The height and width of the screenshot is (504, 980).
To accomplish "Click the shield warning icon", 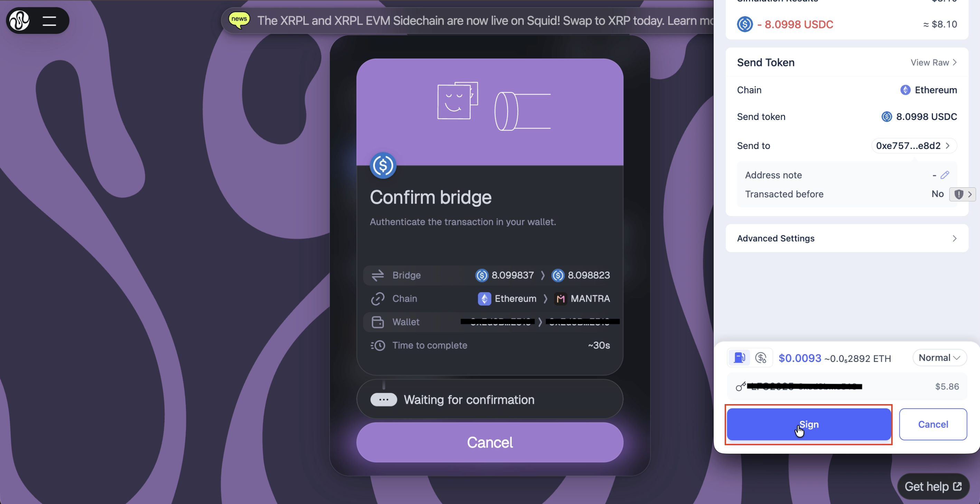I will (959, 194).
